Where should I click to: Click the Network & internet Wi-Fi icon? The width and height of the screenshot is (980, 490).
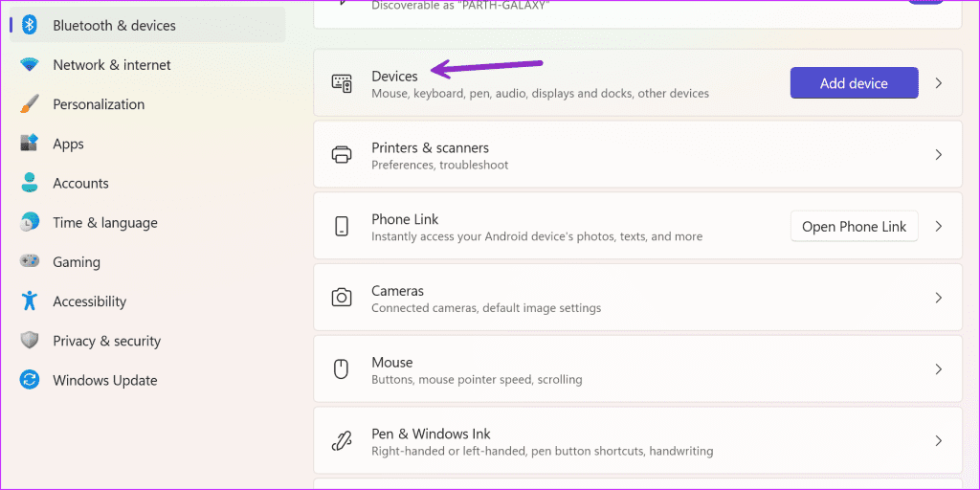coord(30,64)
